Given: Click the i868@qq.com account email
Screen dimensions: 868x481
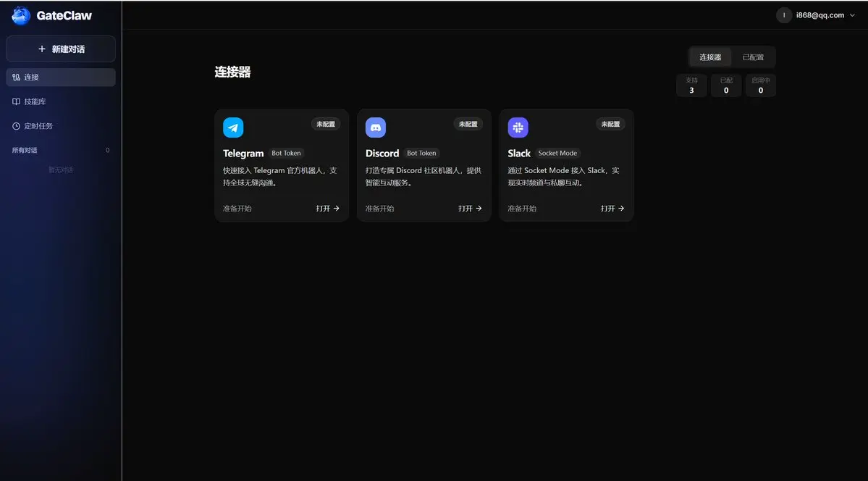Looking at the screenshot, I should click(819, 15).
